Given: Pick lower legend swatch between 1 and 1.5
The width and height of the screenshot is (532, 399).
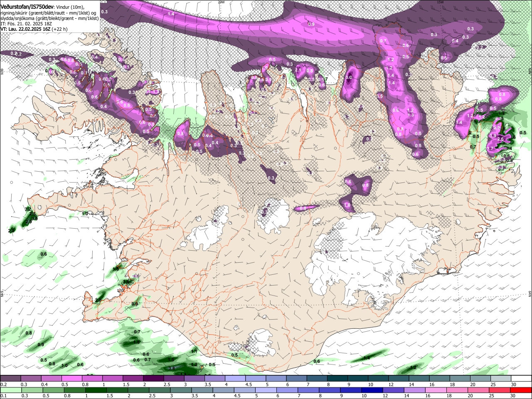Looking at the screenshot, I should point(96,390).
